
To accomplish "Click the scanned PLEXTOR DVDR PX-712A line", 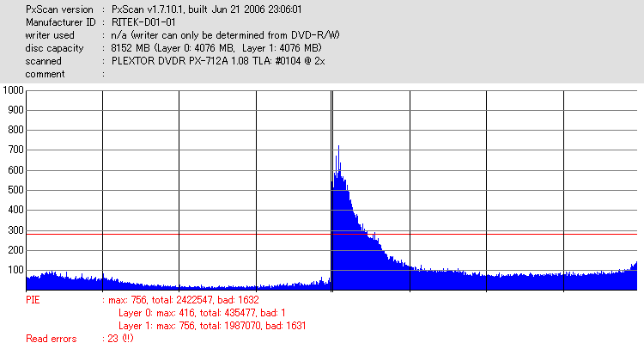I will click(218, 61).
